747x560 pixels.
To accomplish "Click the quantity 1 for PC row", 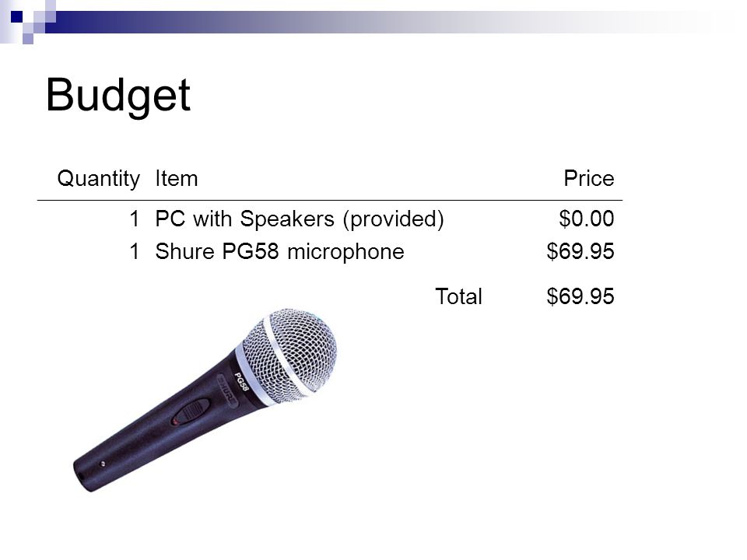I will (135, 219).
